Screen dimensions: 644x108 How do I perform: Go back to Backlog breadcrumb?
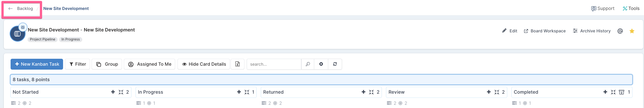[x=21, y=9]
